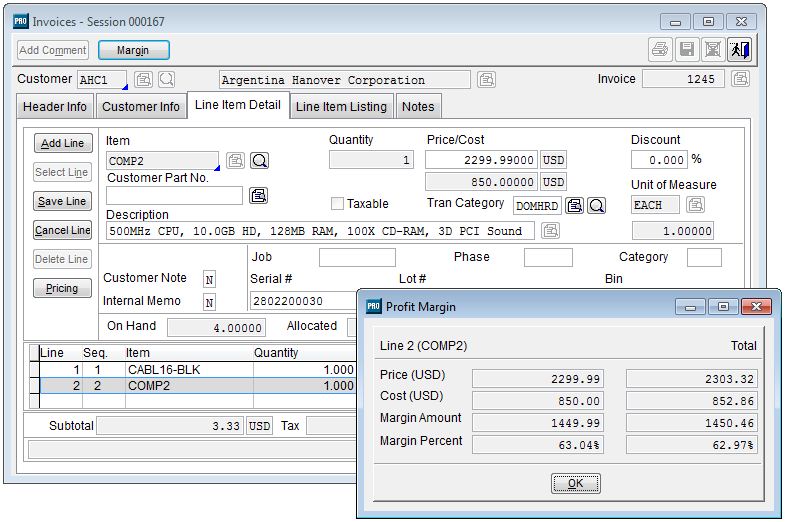Screen dimensions: 786x522
Task: Click the Select Line button
Action: (63, 172)
